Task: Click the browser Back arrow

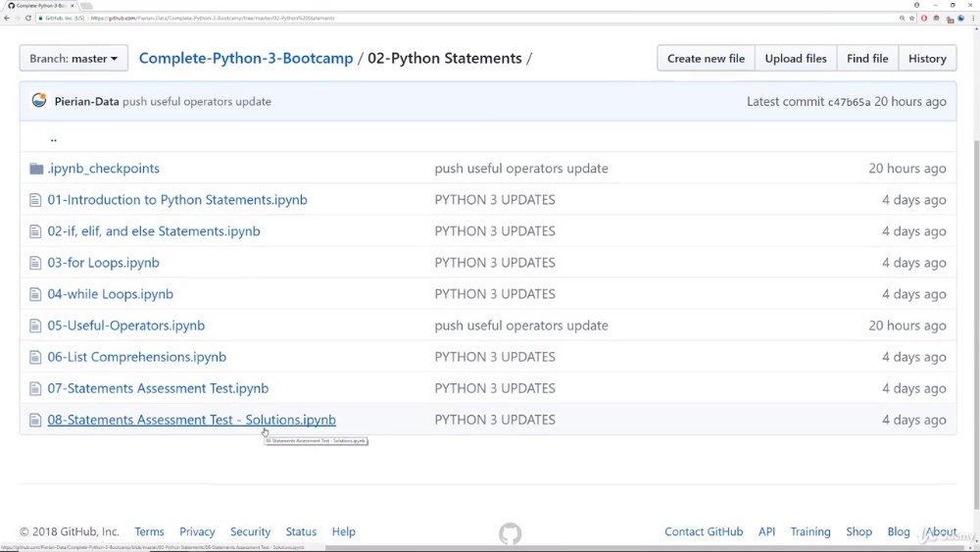Action: click(6, 18)
